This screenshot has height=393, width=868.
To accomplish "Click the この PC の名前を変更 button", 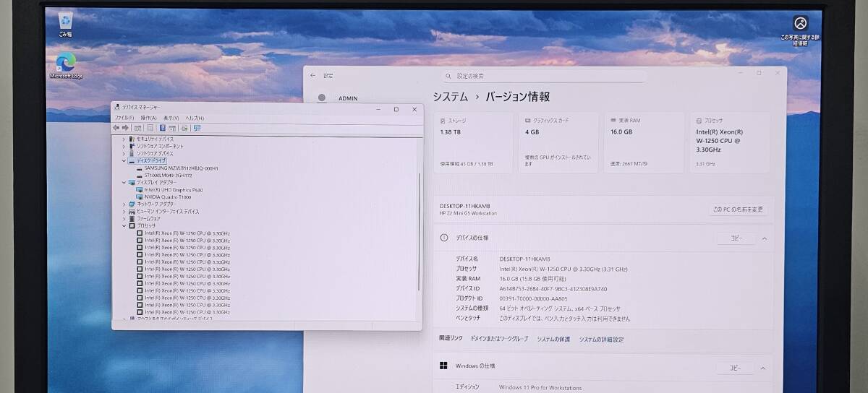I will (738, 210).
